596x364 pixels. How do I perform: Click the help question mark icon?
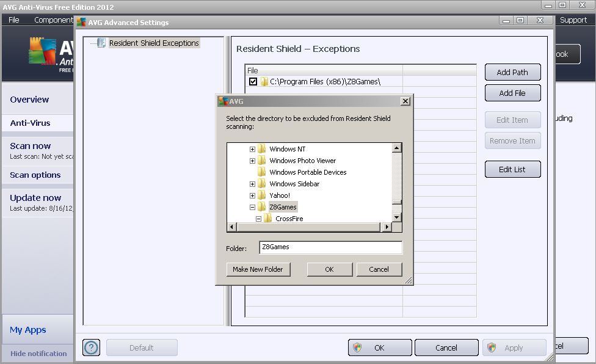coord(91,348)
